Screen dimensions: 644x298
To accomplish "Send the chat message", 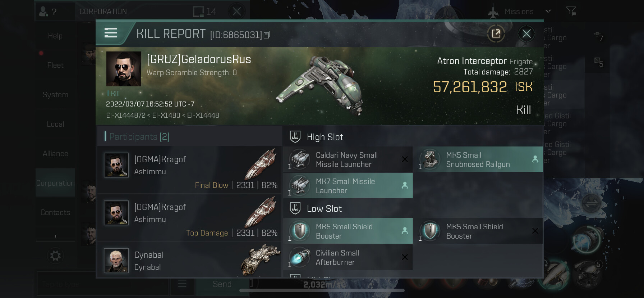I will [222, 284].
